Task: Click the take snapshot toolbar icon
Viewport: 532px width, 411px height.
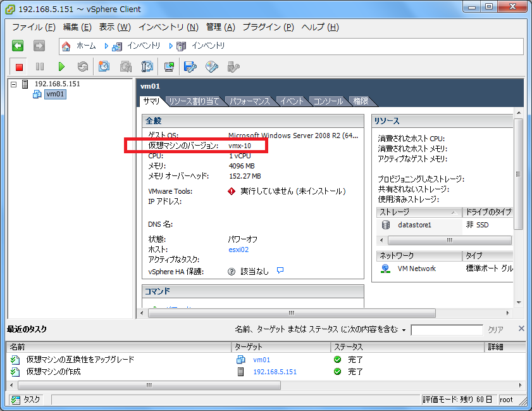Action: pos(104,66)
